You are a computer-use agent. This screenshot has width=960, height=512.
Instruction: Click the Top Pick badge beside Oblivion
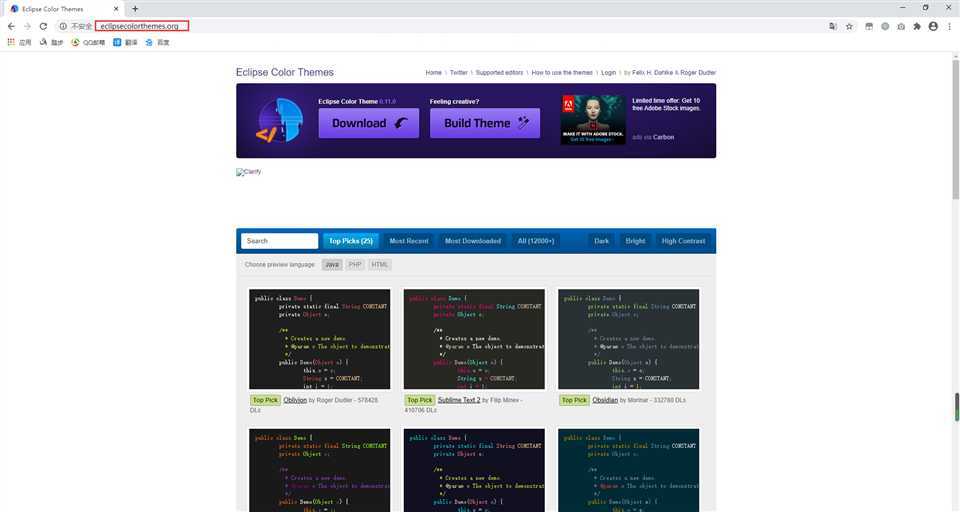pyautogui.click(x=265, y=400)
